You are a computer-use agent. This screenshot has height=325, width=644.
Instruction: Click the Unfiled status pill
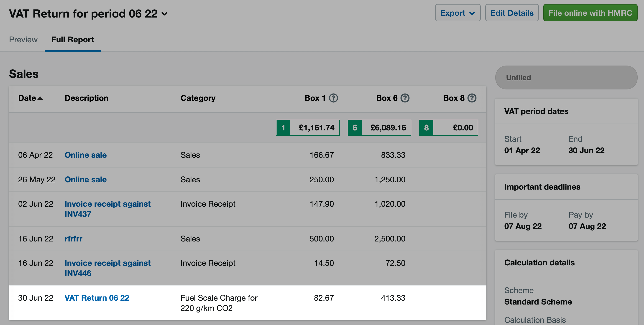[x=566, y=77]
